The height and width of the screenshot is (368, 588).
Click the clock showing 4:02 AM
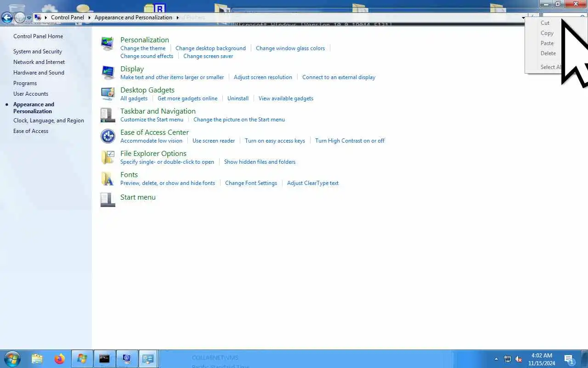tap(542, 356)
